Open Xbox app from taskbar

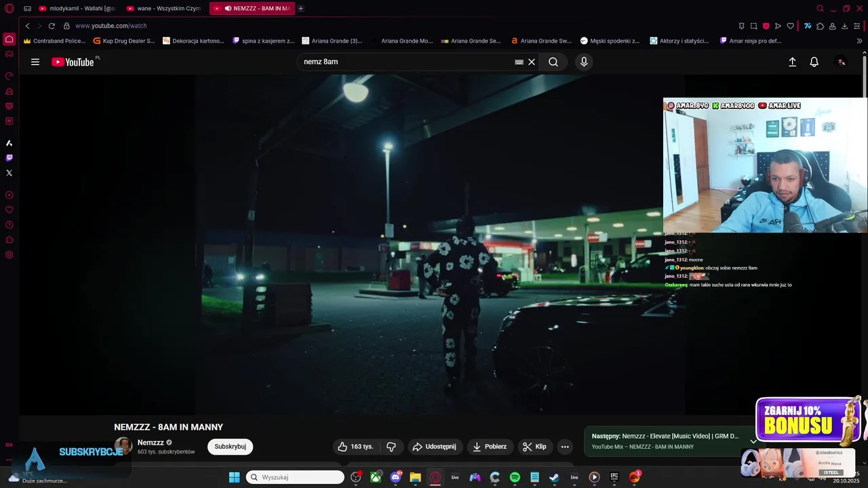pos(376,477)
